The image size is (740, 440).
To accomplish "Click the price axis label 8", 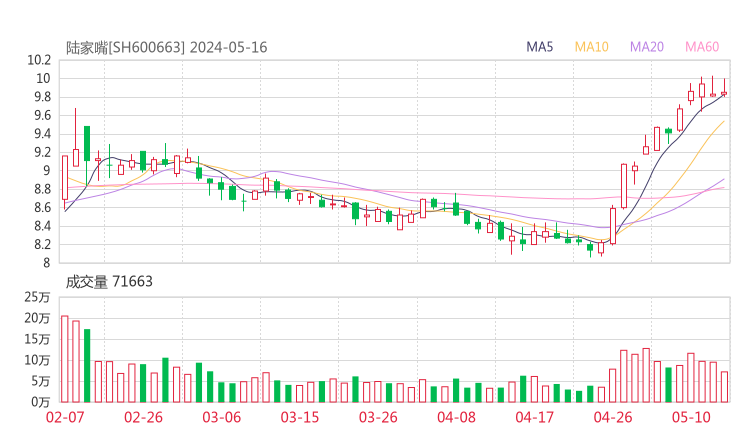I will [x=45, y=263].
